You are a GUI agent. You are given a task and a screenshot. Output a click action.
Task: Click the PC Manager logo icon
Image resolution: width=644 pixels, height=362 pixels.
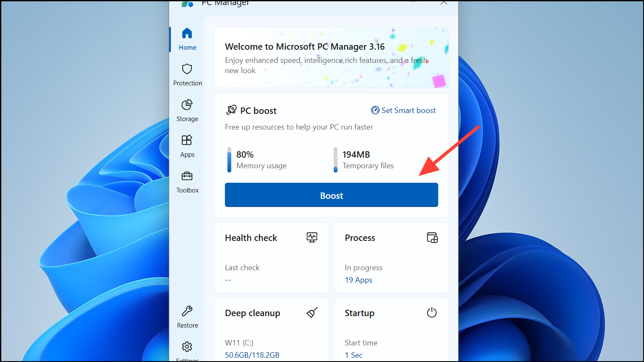click(x=187, y=4)
